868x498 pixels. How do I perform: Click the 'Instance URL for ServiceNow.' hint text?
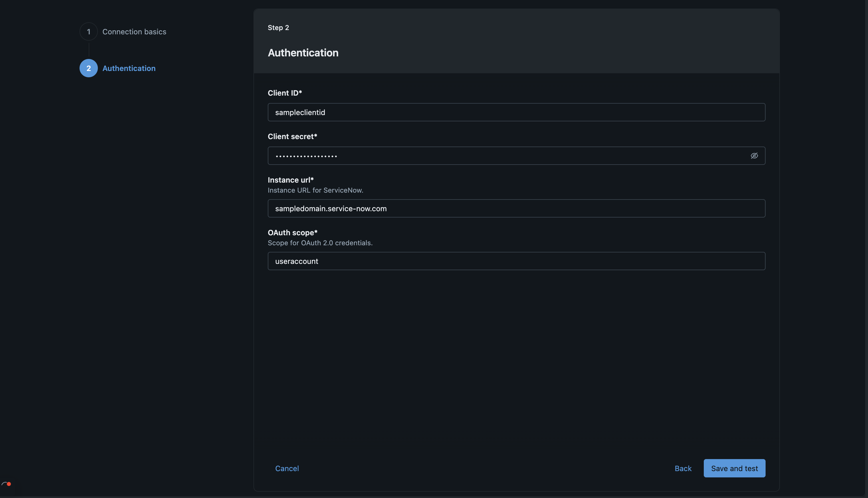(315, 190)
